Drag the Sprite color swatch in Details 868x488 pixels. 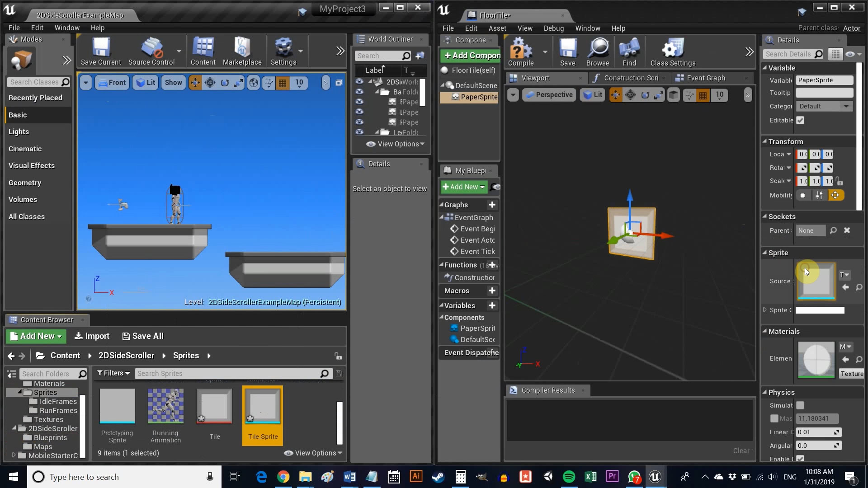coord(820,310)
